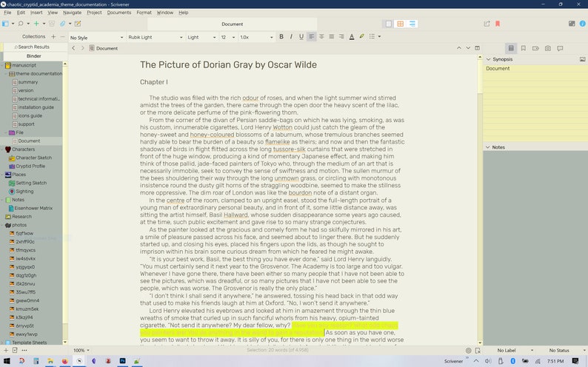
Task: Open the No Style dropdown
Action: coord(96,38)
